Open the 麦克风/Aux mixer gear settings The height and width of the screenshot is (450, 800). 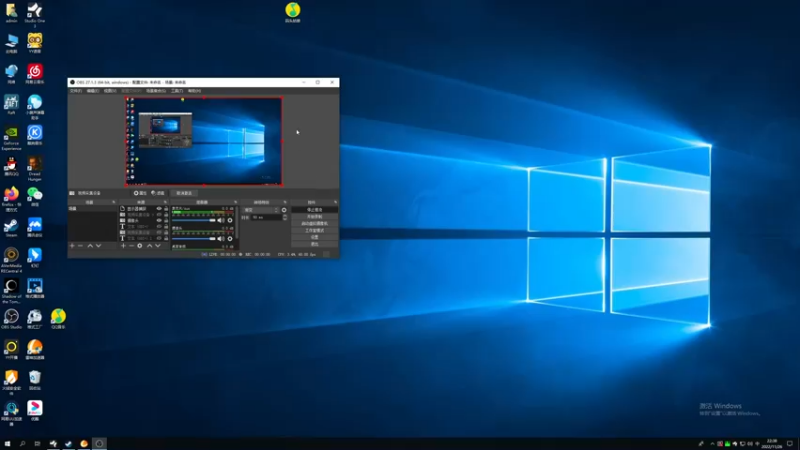pyautogui.click(x=230, y=220)
